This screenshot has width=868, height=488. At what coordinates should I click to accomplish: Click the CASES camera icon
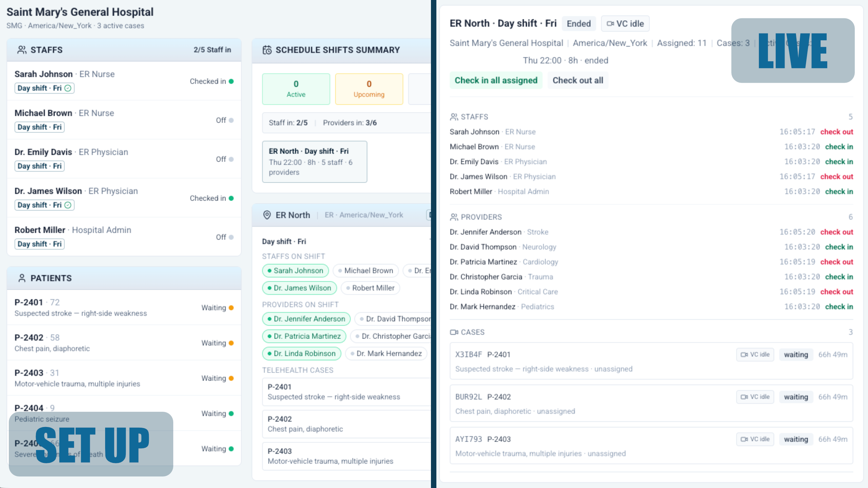[x=454, y=332]
